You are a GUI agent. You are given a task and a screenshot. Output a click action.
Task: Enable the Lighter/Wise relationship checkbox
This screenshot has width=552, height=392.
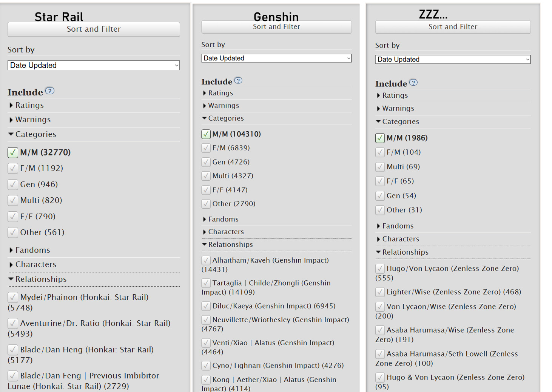coord(380,292)
